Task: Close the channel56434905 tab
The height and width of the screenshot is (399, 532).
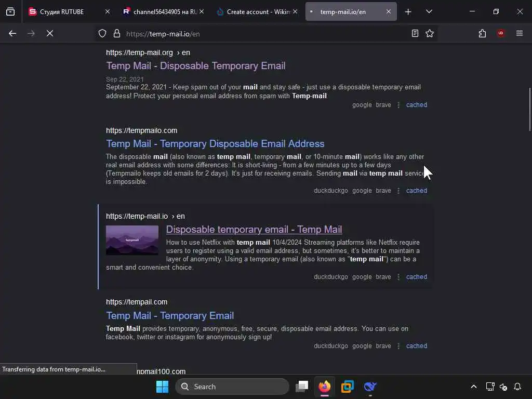Action: tap(202, 11)
